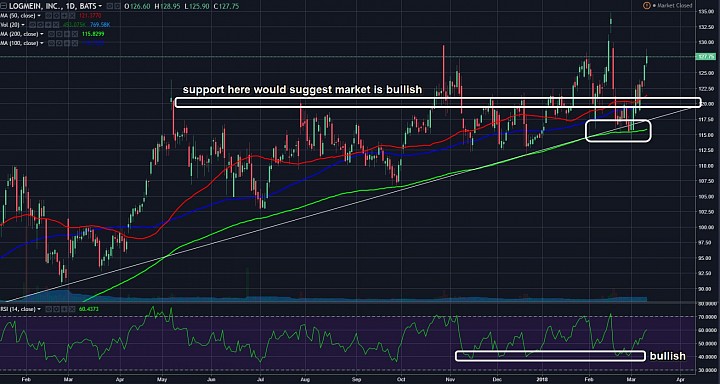Collapse the chart legend with minus icon

pos(4,6)
